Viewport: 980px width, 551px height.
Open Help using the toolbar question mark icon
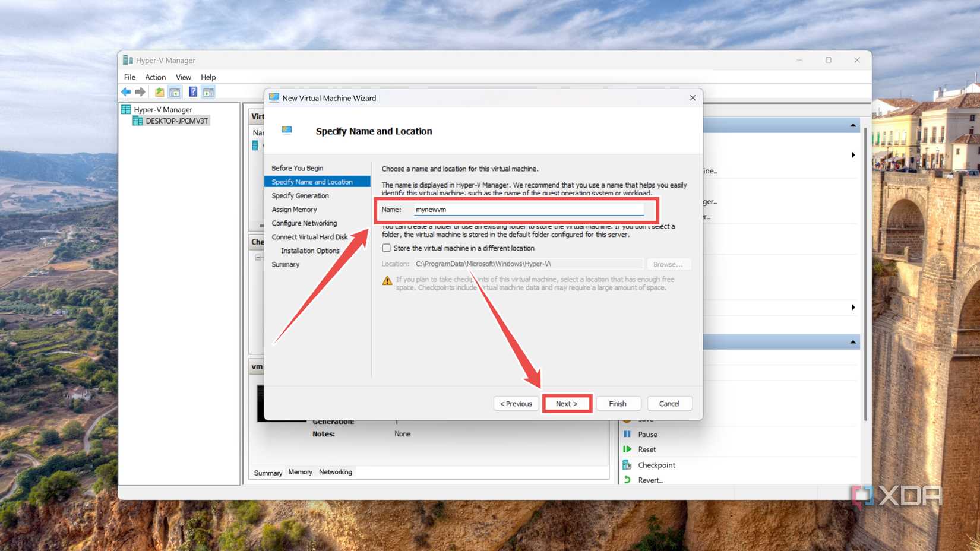coord(192,91)
